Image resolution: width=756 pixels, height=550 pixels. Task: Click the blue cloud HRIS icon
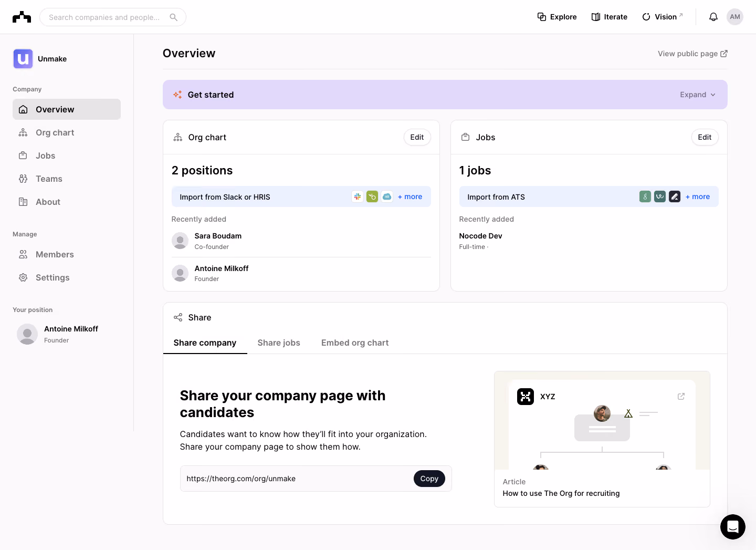tap(387, 196)
